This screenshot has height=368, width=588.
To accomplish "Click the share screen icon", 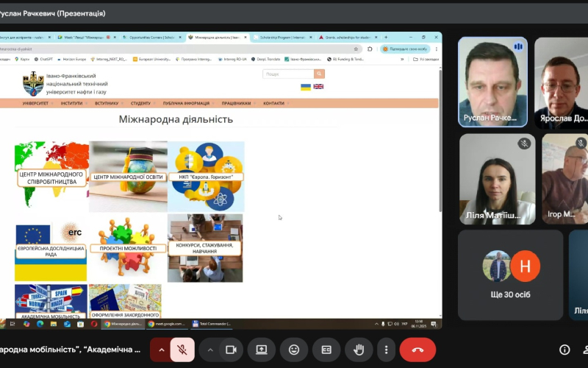I will coord(261,350).
